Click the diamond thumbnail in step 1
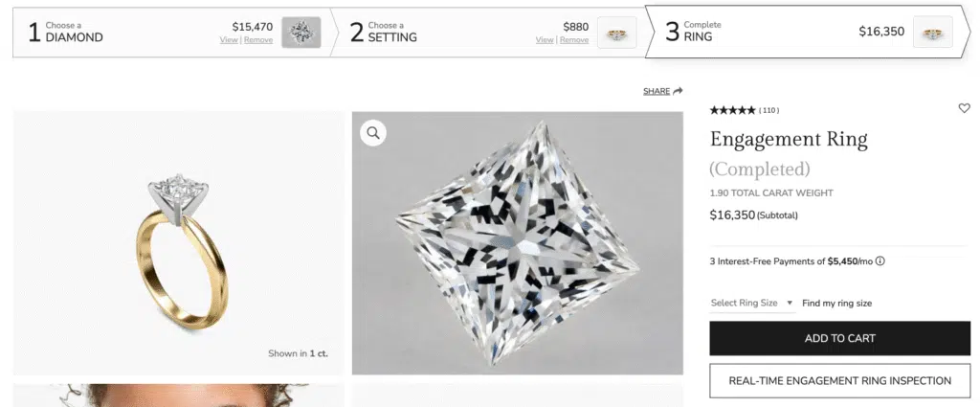Image resolution: width=980 pixels, height=407 pixels. (x=301, y=33)
